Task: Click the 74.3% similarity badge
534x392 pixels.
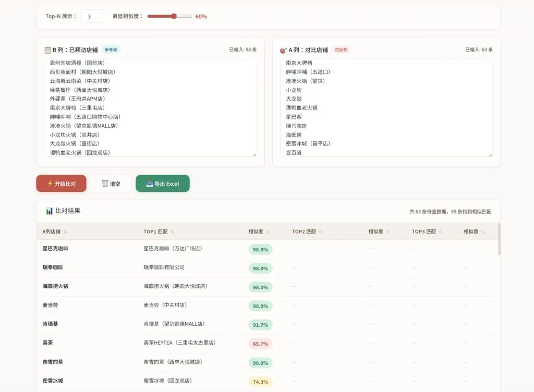Action: [x=261, y=382]
